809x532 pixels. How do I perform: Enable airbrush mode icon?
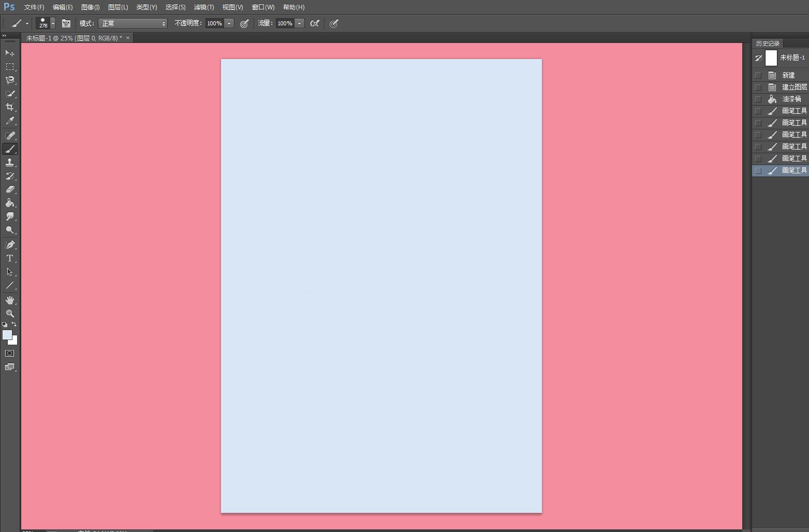[x=314, y=23]
